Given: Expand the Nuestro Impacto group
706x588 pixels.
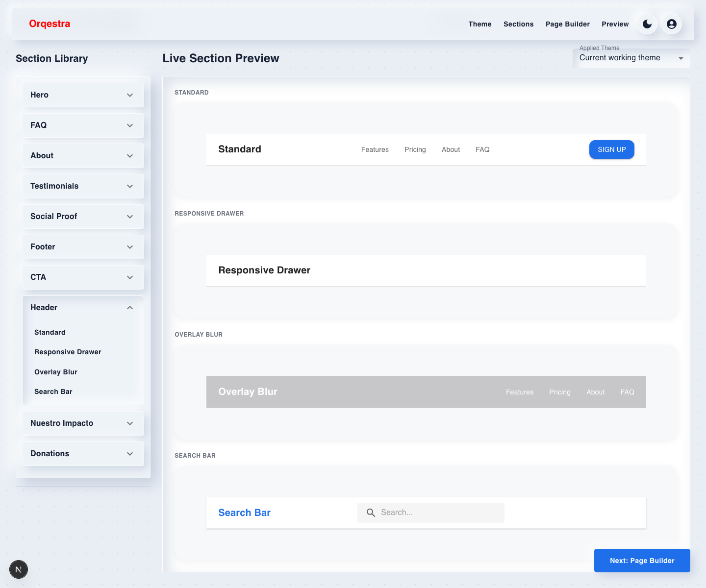Looking at the screenshot, I should pos(83,423).
